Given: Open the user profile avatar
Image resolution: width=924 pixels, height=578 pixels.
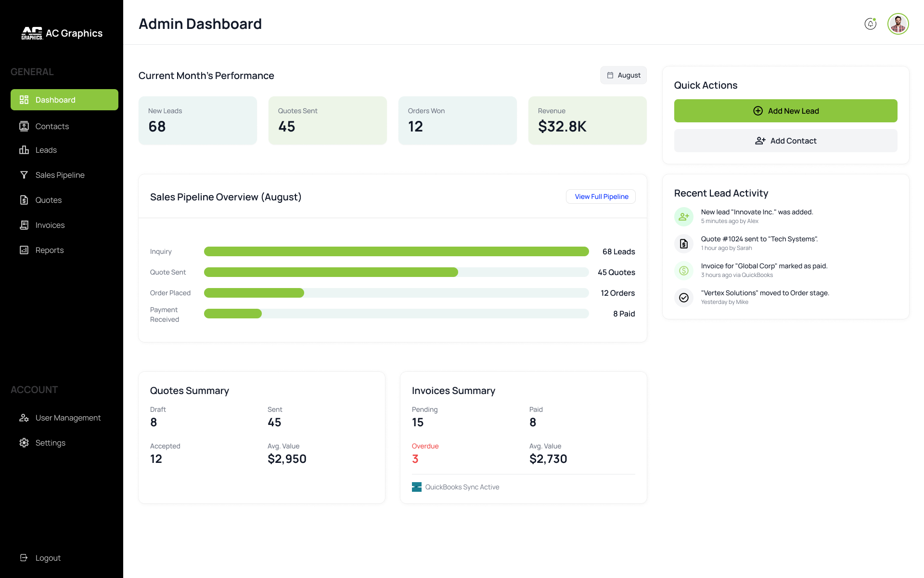Looking at the screenshot, I should click(x=898, y=24).
